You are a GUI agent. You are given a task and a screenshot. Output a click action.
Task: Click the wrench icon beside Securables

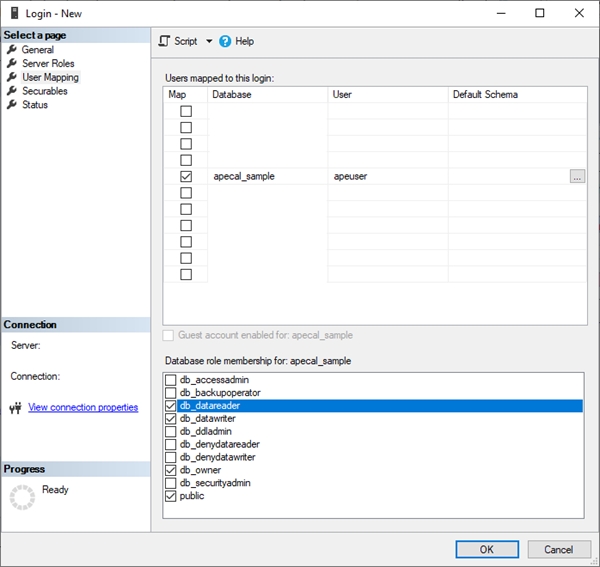click(12, 91)
